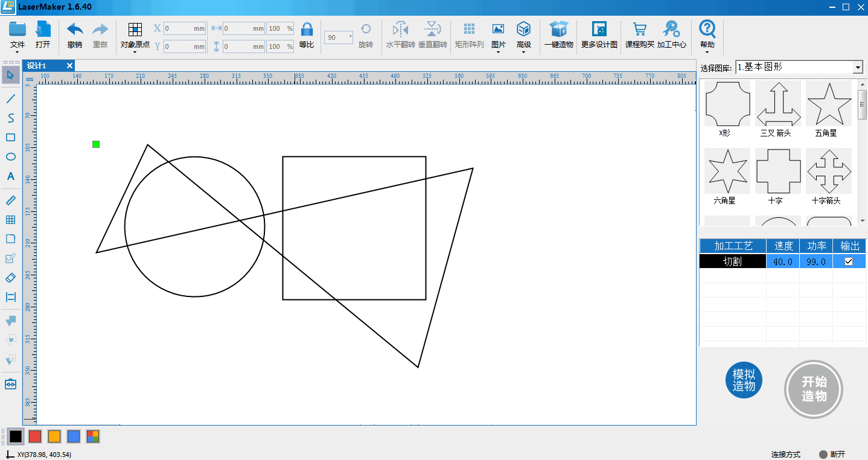Pick the red color swatch
The width and height of the screenshot is (868, 460).
(x=35, y=436)
